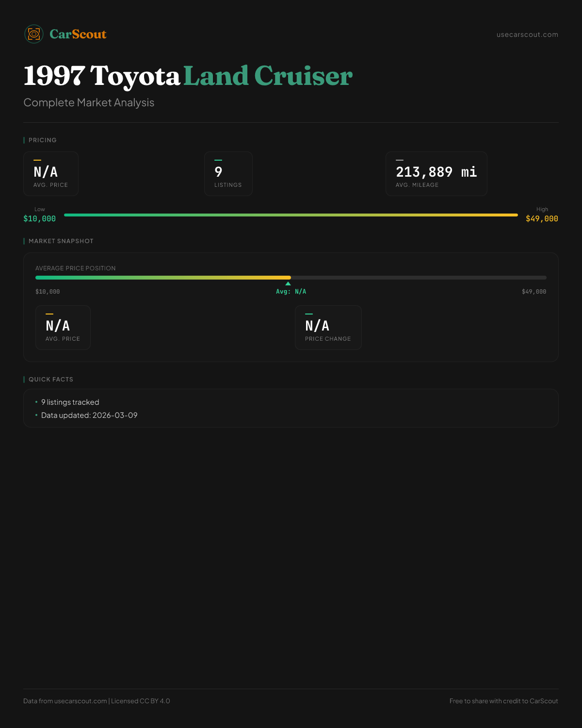Click the low-to-high price range bar
The width and height of the screenshot is (582, 728).
291,215
